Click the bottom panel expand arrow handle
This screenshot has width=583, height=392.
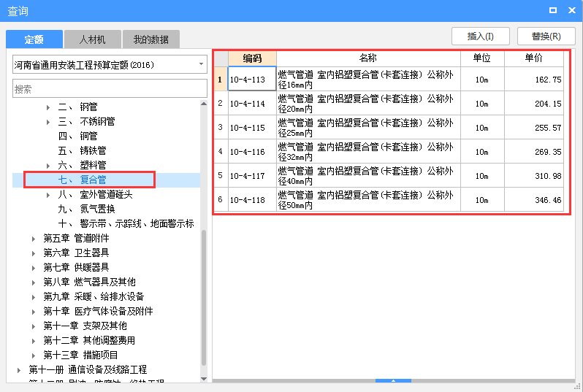point(393,380)
